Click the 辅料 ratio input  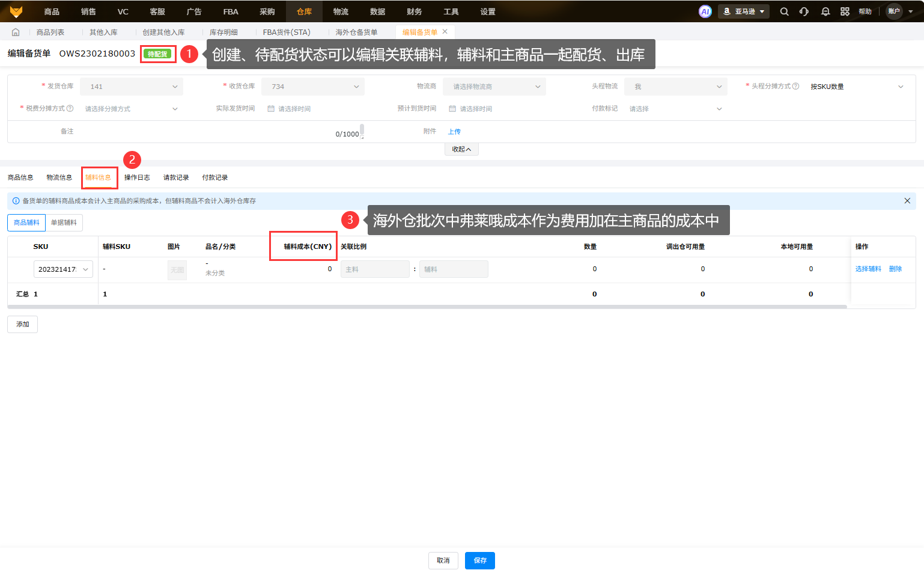pos(454,269)
